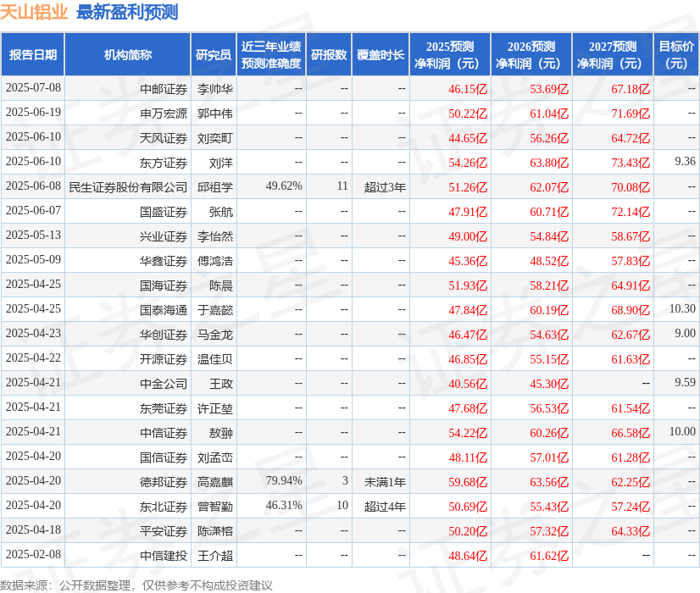Click researcher 邱祖学 name
This screenshot has height=593, width=700.
(x=214, y=186)
